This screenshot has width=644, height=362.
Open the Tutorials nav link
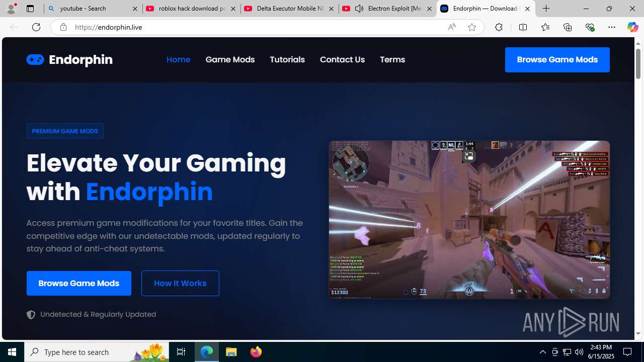(287, 59)
